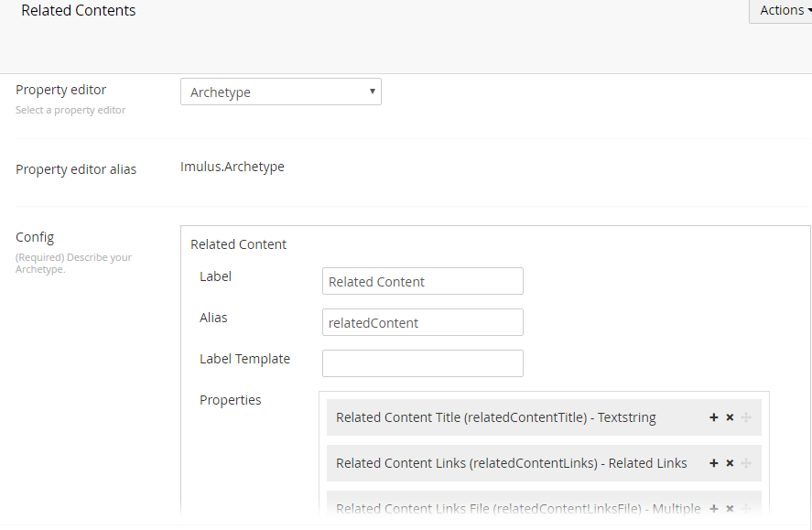Add property after Related Content Title row
This screenshot has width=812, height=530.
click(x=714, y=417)
